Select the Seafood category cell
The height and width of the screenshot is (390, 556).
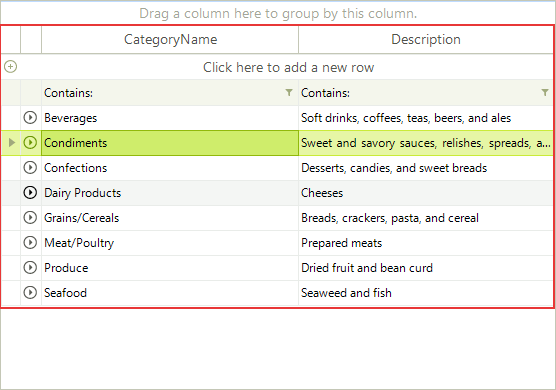[170, 293]
